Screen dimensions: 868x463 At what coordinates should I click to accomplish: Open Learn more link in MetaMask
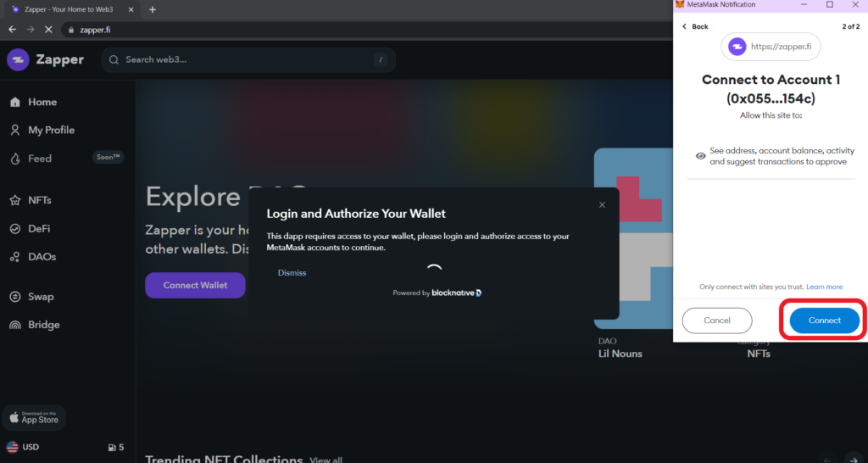click(824, 287)
